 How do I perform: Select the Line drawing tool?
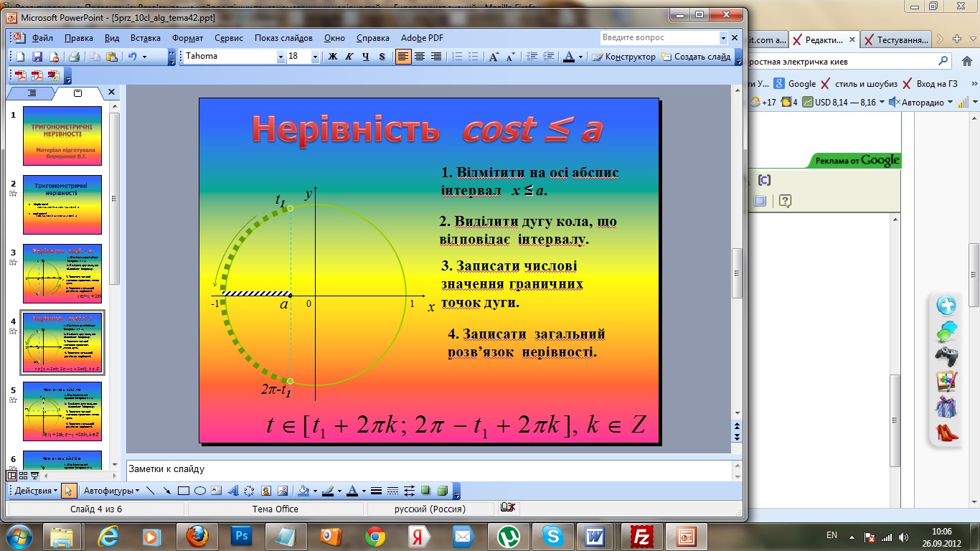151,491
